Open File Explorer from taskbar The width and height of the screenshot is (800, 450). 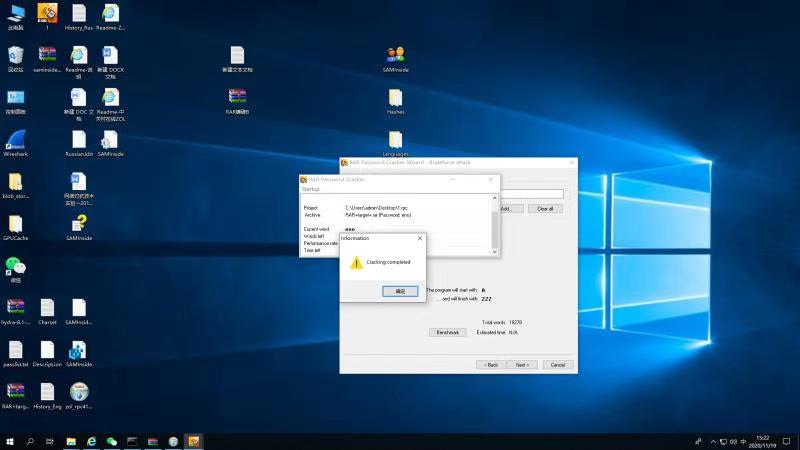tap(71, 441)
